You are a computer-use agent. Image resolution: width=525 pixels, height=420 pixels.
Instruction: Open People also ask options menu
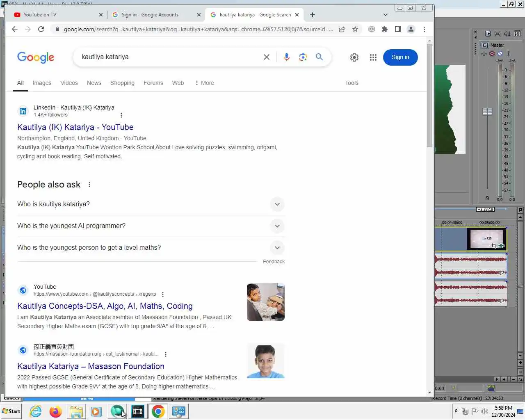click(89, 185)
